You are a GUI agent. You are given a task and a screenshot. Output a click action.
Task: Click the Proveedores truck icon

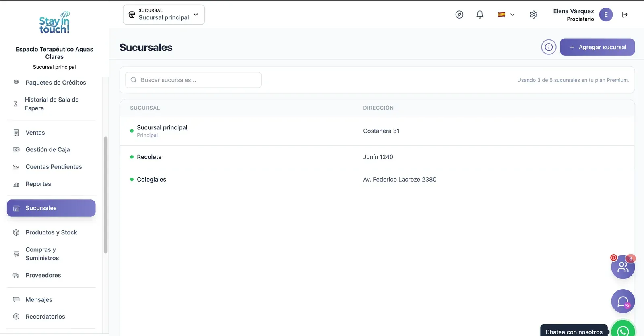click(x=16, y=275)
